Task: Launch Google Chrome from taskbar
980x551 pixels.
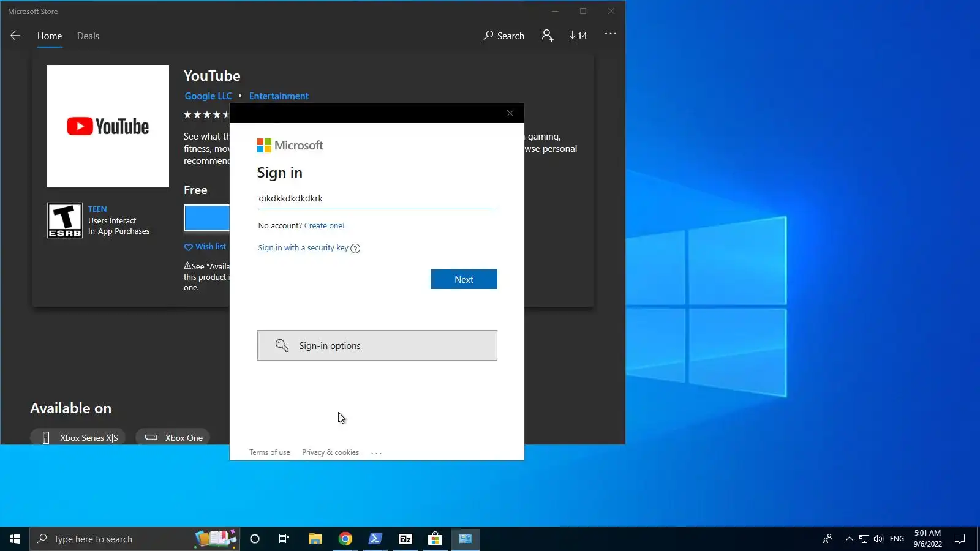Action: 345,539
